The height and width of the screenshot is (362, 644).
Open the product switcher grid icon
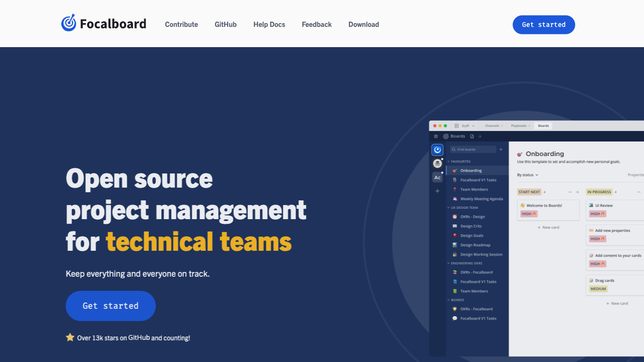click(436, 136)
